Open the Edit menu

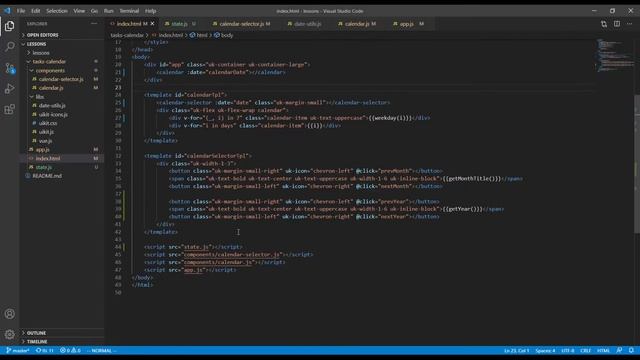tap(36, 11)
